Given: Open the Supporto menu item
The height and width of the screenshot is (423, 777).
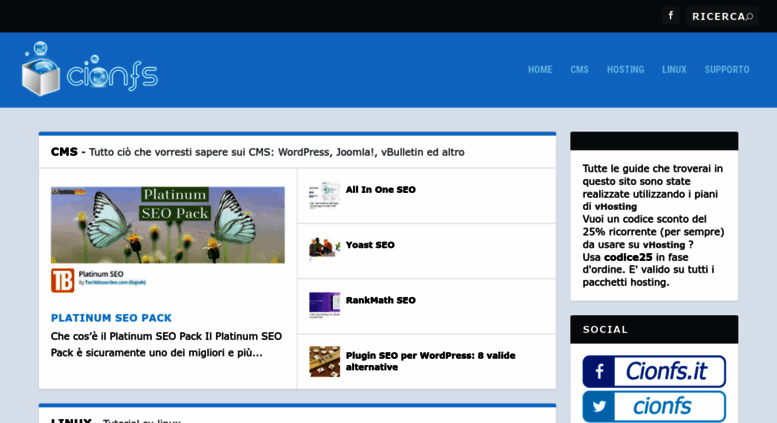Looking at the screenshot, I should tap(727, 69).
